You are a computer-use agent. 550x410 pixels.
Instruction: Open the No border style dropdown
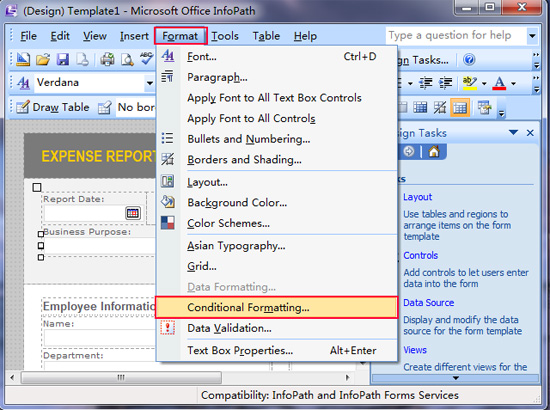pos(136,107)
